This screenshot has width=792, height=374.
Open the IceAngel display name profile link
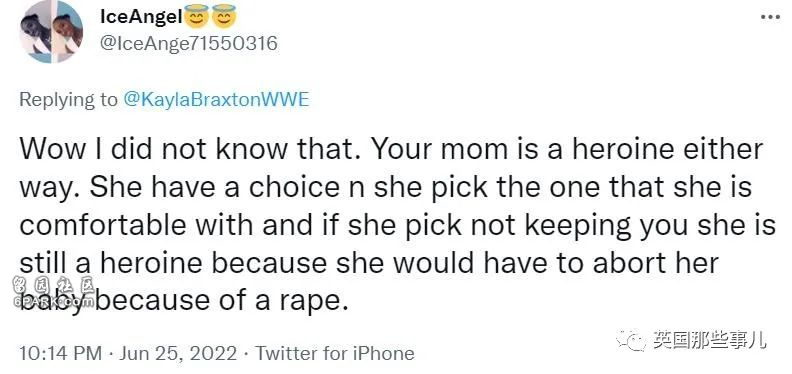pyautogui.click(x=141, y=17)
